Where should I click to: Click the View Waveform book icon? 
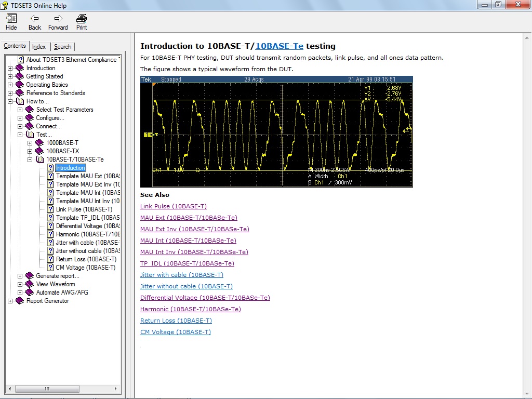tap(30, 284)
